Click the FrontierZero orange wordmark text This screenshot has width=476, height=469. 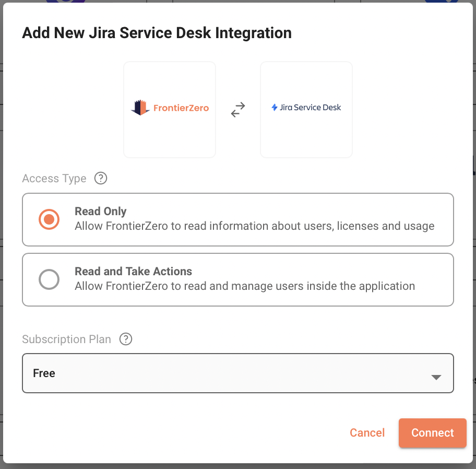coord(181,108)
